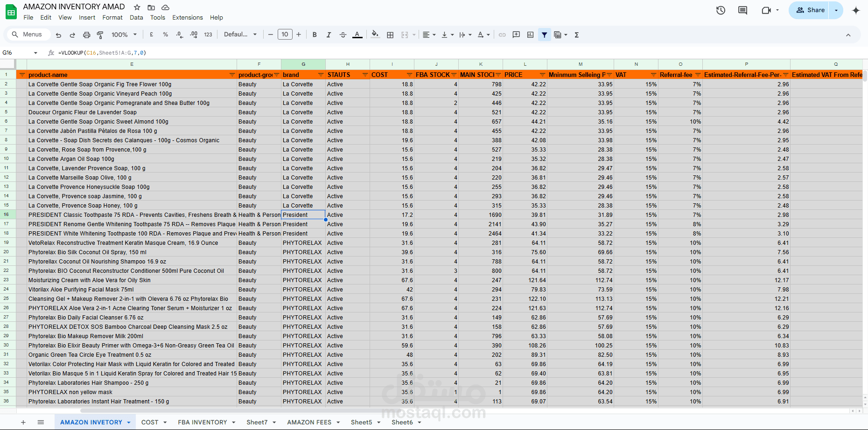Screen dimensions: 868x430
Task: Activate the Paint format roller icon
Action: click(x=100, y=35)
